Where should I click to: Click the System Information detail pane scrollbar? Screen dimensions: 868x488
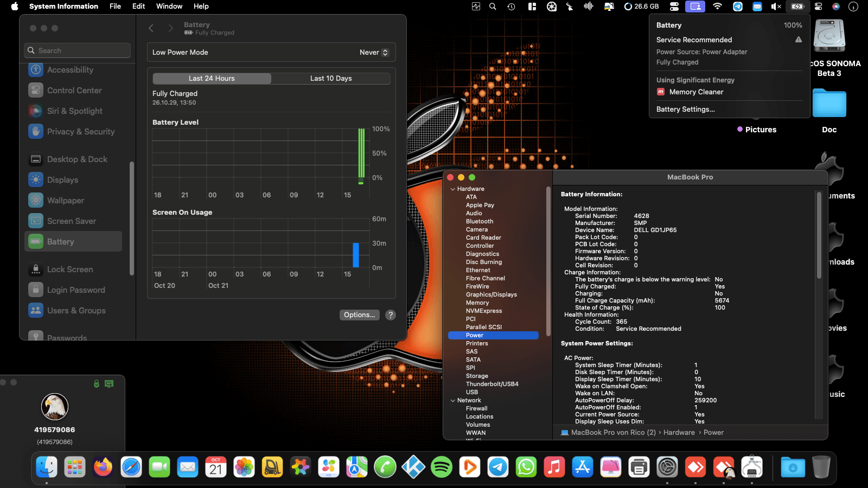[x=819, y=236]
